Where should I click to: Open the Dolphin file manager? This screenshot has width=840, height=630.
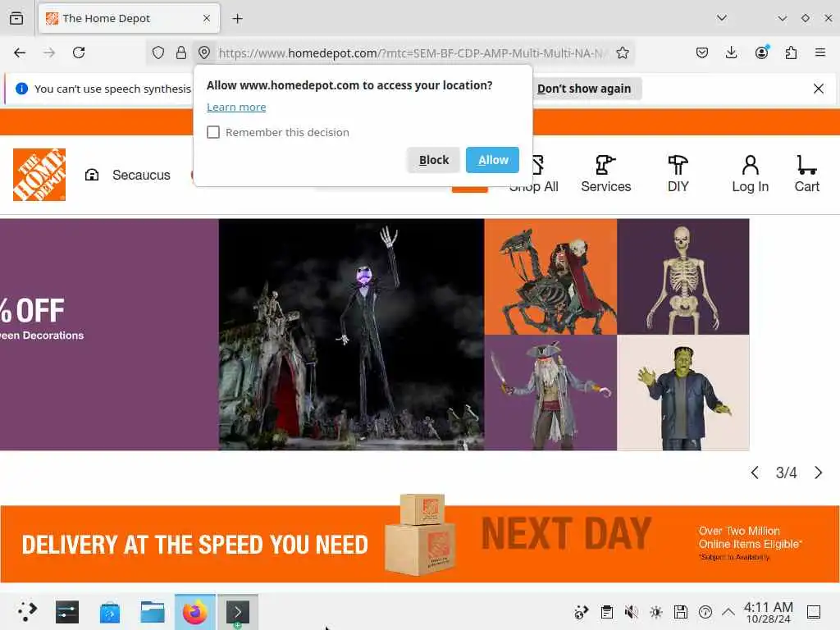pyautogui.click(x=152, y=612)
